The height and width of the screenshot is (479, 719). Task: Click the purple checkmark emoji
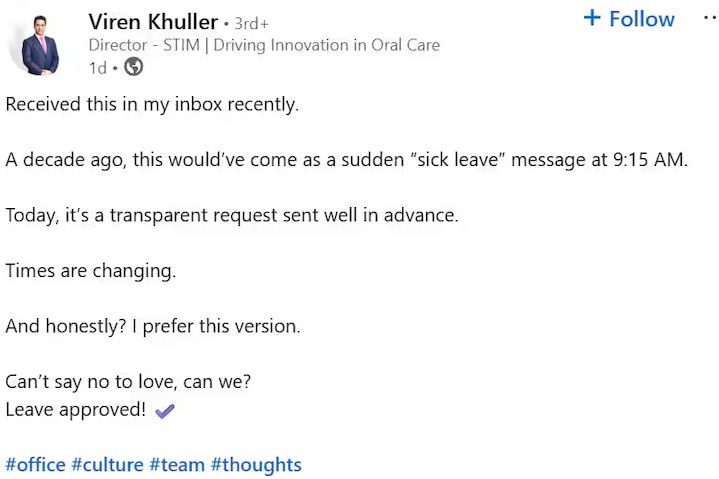(165, 410)
